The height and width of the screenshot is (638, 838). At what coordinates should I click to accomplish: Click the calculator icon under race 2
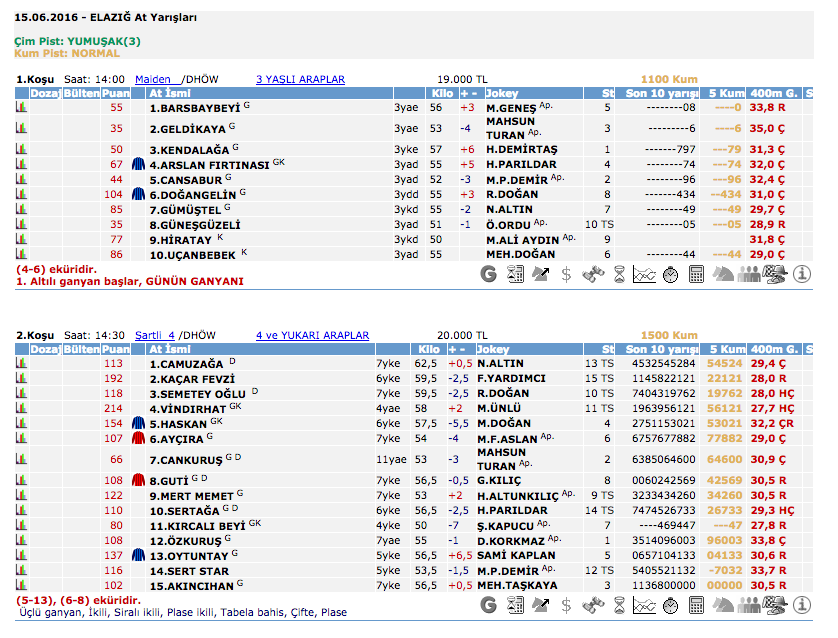coord(696,604)
